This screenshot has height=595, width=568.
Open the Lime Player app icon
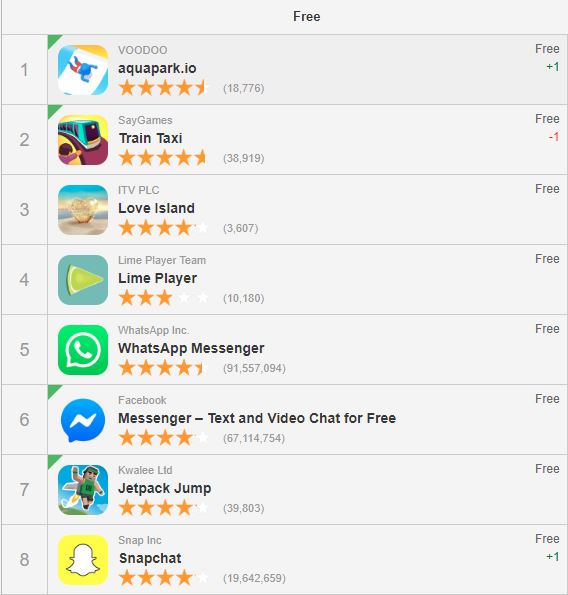[x=83, y=280]
